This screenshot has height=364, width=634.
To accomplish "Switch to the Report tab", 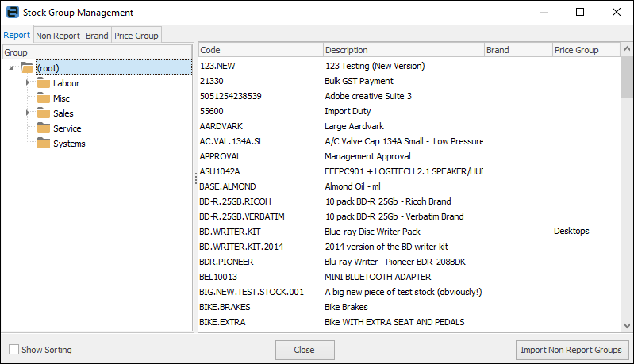I will coord(17,35).
